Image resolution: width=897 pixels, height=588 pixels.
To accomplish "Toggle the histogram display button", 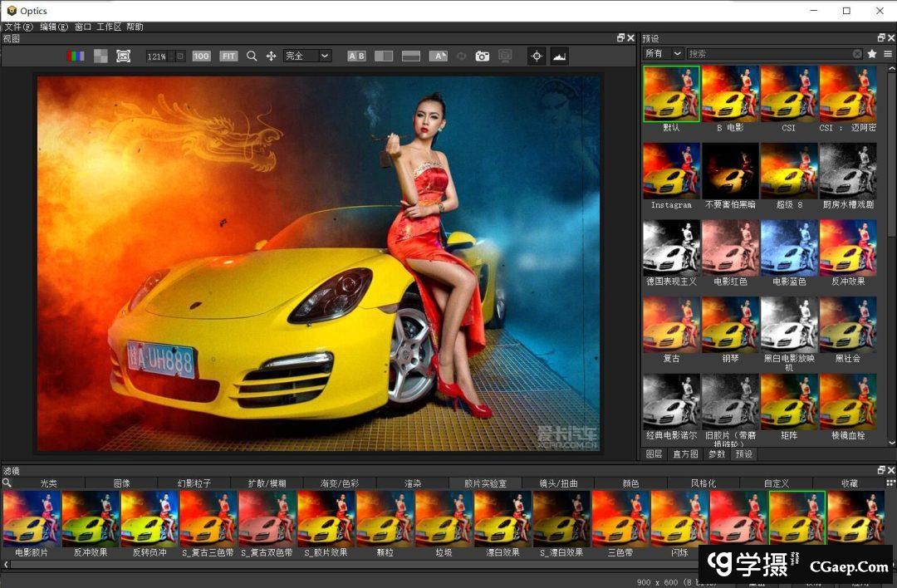I will (559, 56).
